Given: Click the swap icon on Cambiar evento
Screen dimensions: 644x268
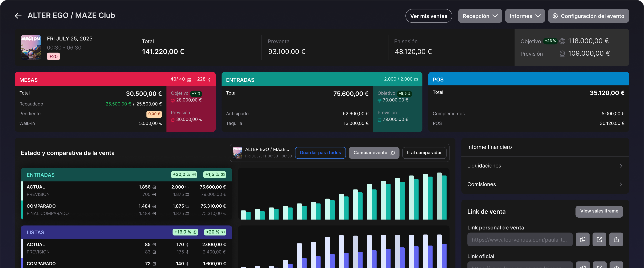Looking at the screenshot, I should click(393, 153).
